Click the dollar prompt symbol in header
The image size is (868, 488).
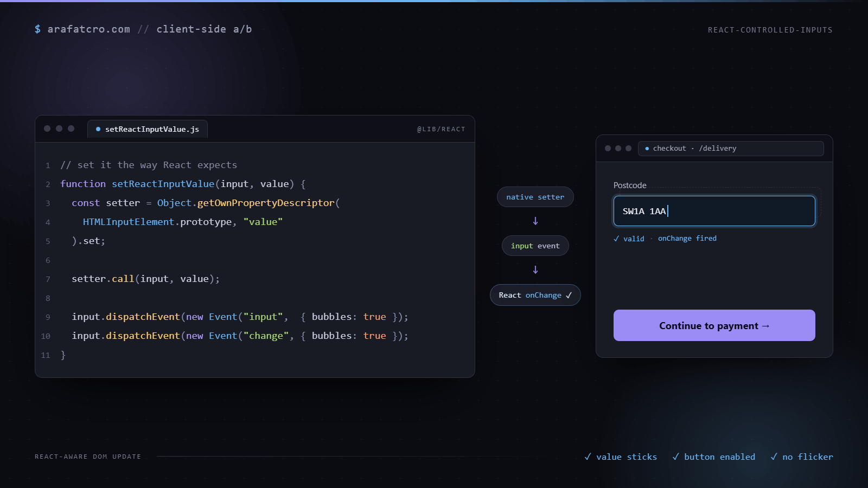click(37, 29)
